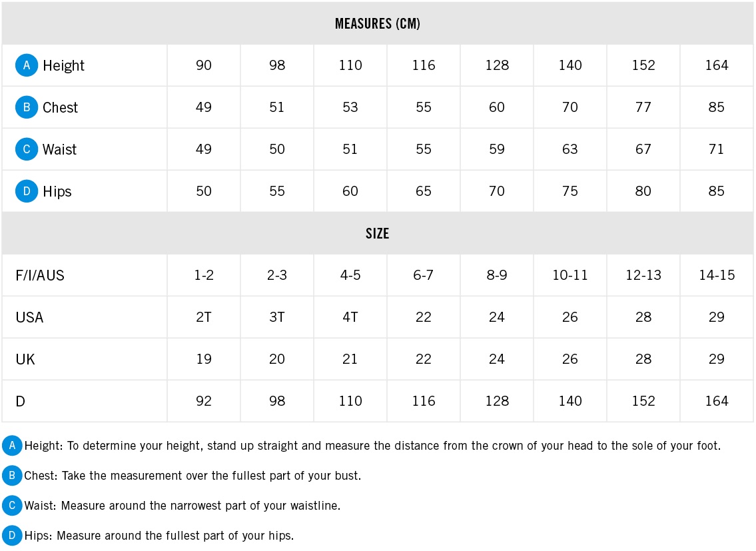This screenshot has height=551, width=756.
Task: Click the C icon in the Waist instructions
Action: tap(12, 505)
